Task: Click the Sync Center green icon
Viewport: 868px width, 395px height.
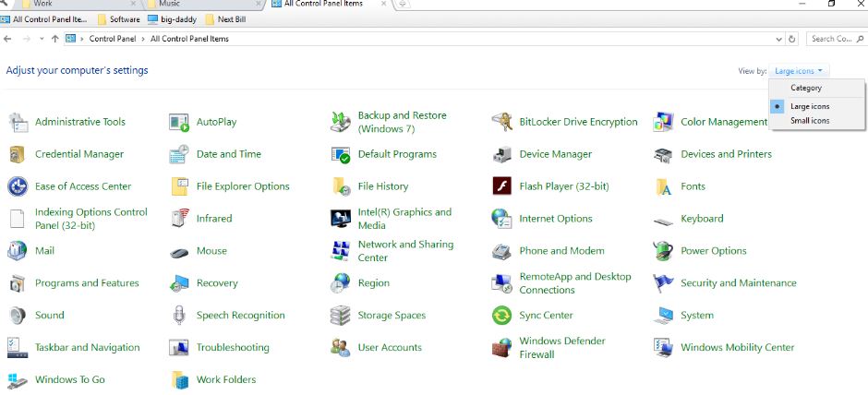Action: pos(501,316)
